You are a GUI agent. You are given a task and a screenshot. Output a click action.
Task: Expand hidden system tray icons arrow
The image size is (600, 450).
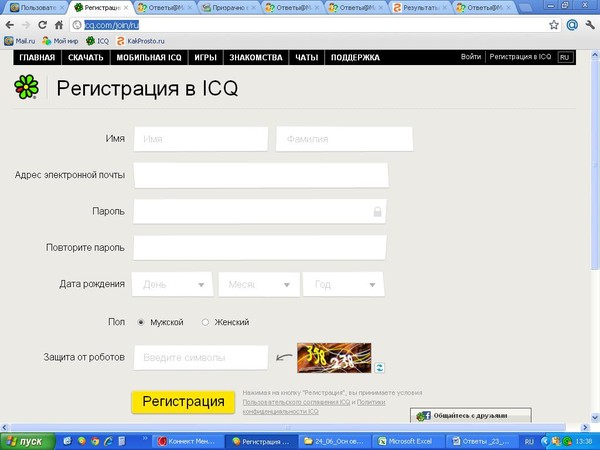[x=545, y=442]
